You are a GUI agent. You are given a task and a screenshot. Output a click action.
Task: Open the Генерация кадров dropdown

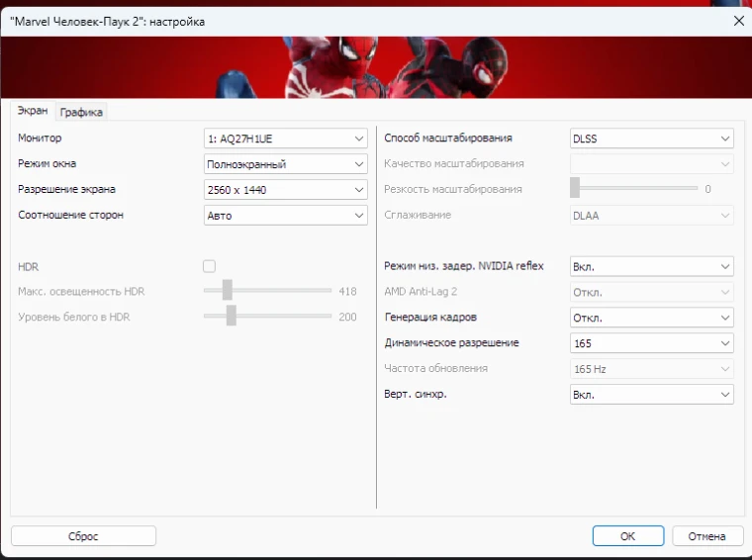pos(652,318)
